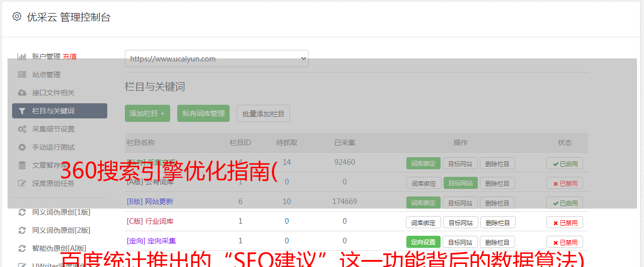The image size is (644, 267).
Task: Open 智能伪原创[AI版] menu entry
Action: 59,248
